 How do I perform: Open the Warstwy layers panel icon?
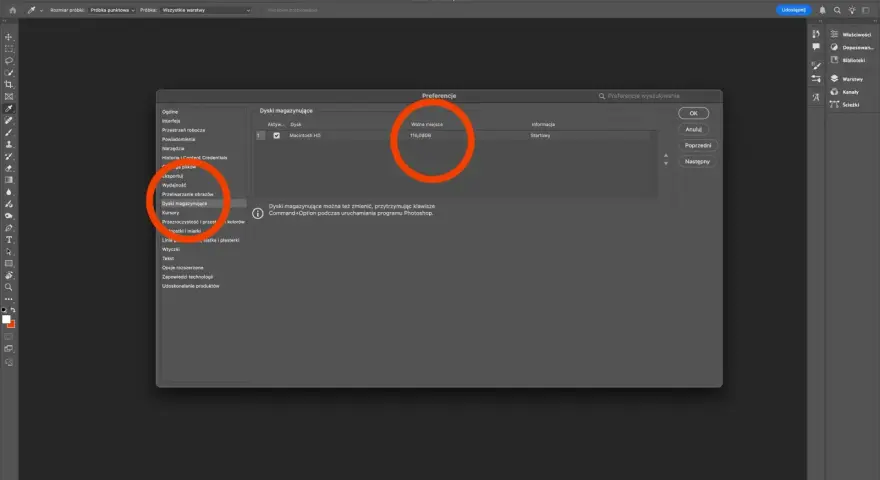click(847, 79)
